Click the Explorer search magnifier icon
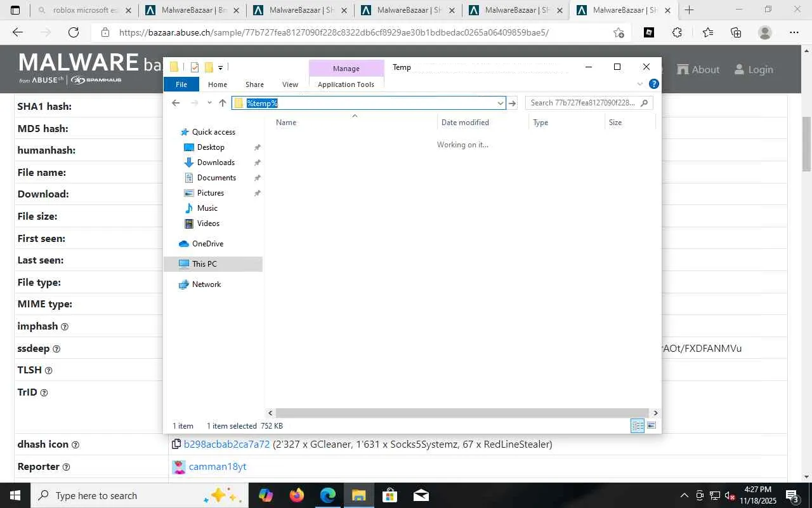This screenshot has height=508, width=812. coord(645,103)
